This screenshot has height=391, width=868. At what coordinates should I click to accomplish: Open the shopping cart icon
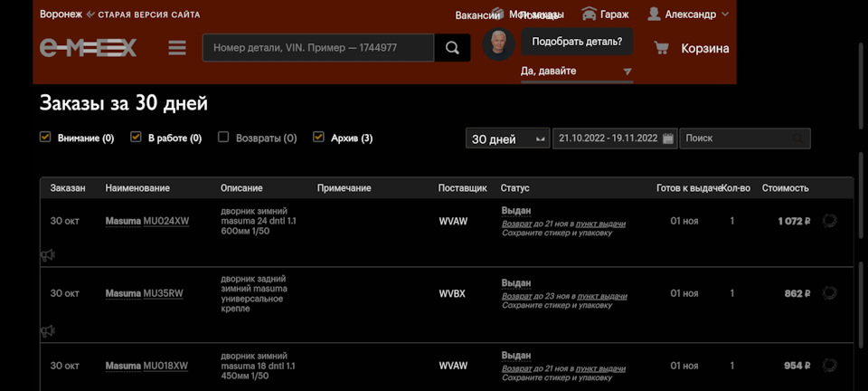tap(661, 48)
